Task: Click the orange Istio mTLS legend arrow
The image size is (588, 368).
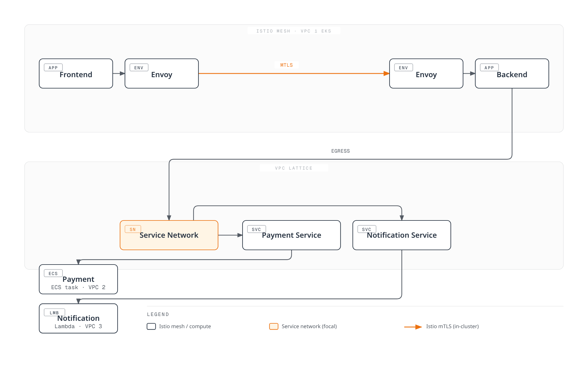Action: pos(413,327)
